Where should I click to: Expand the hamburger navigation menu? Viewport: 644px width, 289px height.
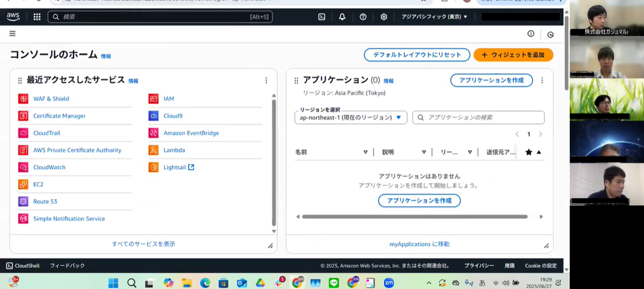(x=12, y=33)
